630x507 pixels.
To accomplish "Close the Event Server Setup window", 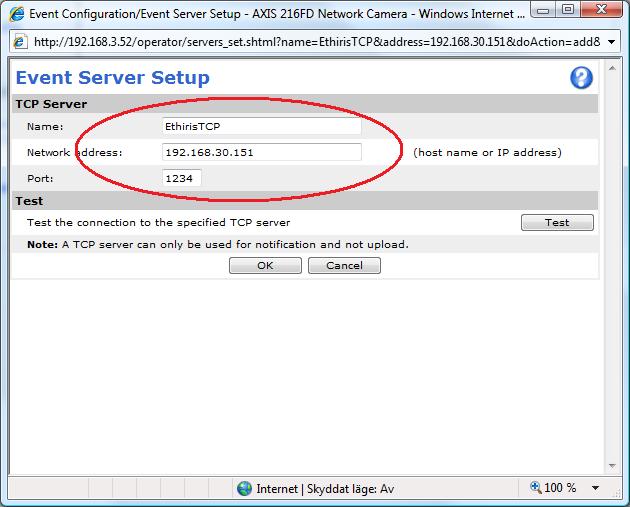I will [601, 10].
